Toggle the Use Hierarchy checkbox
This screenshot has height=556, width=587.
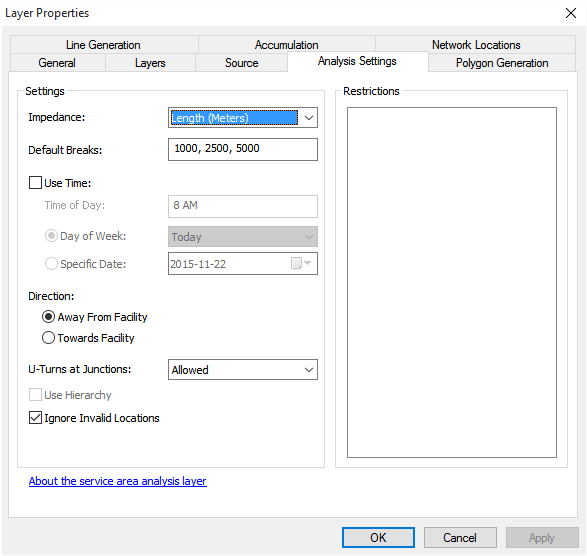(x=35, y=395)
